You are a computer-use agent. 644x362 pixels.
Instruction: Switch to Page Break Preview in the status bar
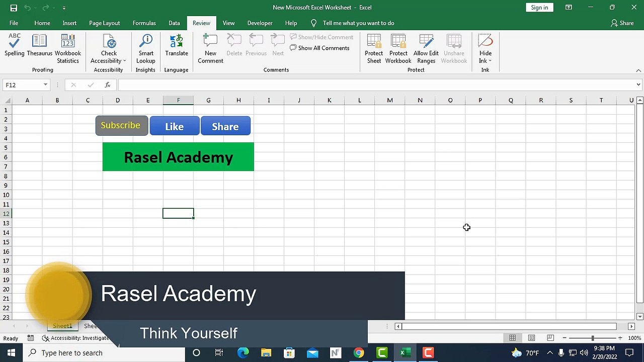tap(550, 338)
